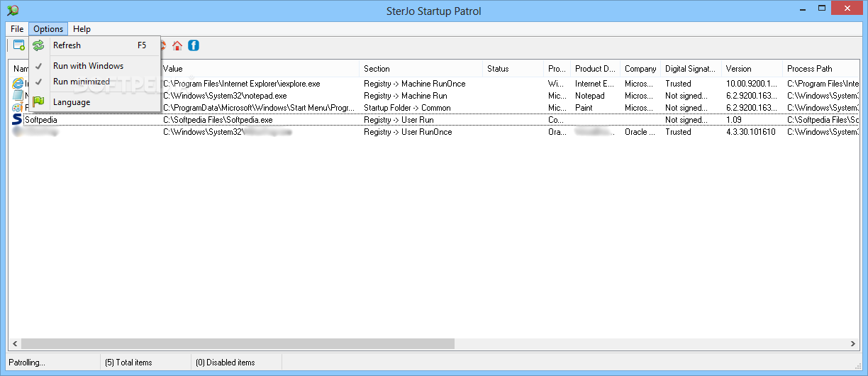Click Startup Folder -> Common section cell
This screenshot has height=376, width=868.
point(407,108)
